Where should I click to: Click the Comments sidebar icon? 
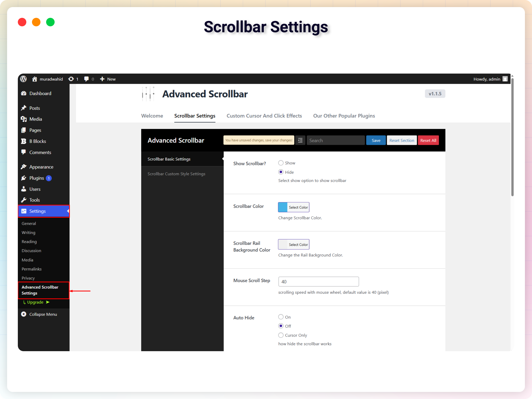(24, 152)
